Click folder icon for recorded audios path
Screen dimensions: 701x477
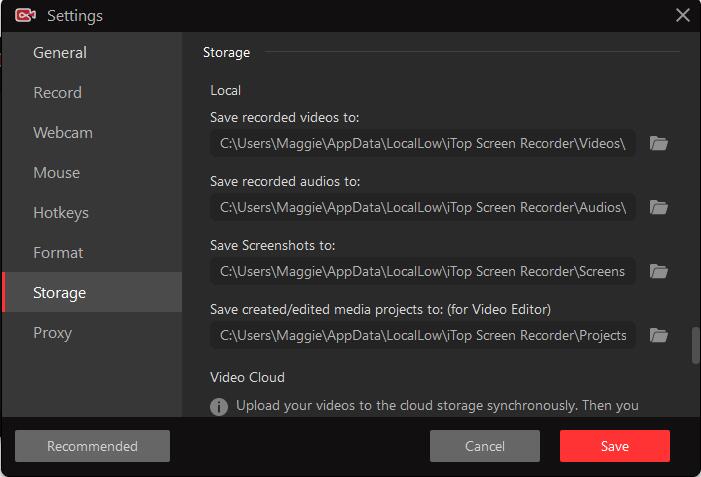(658, 207)
